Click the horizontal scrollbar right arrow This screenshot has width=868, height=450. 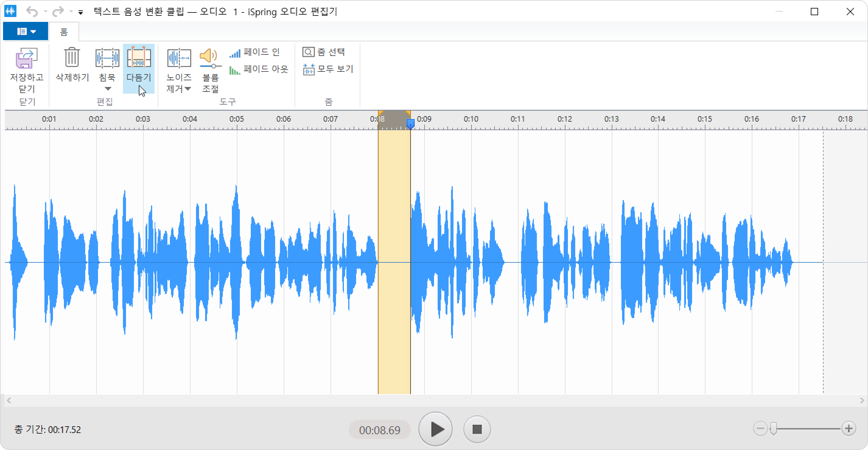point(862,400)
